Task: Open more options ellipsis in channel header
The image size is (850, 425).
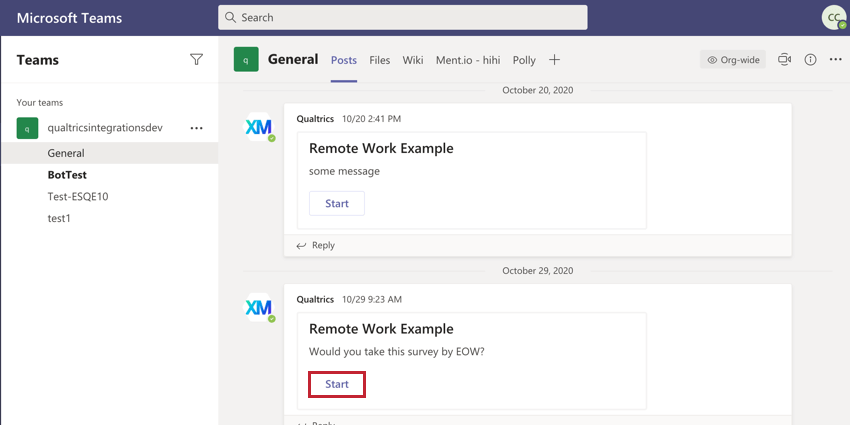Action: 835,60
